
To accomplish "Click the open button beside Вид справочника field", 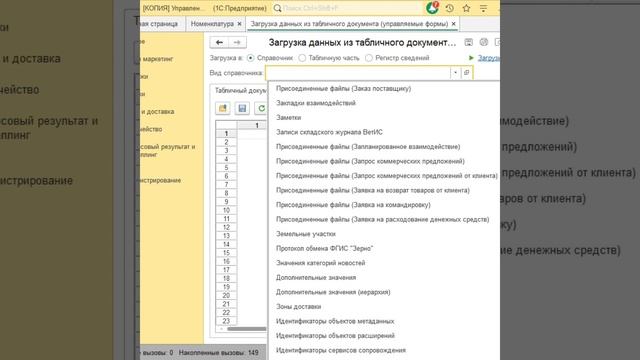I will [x=467, y=73].
